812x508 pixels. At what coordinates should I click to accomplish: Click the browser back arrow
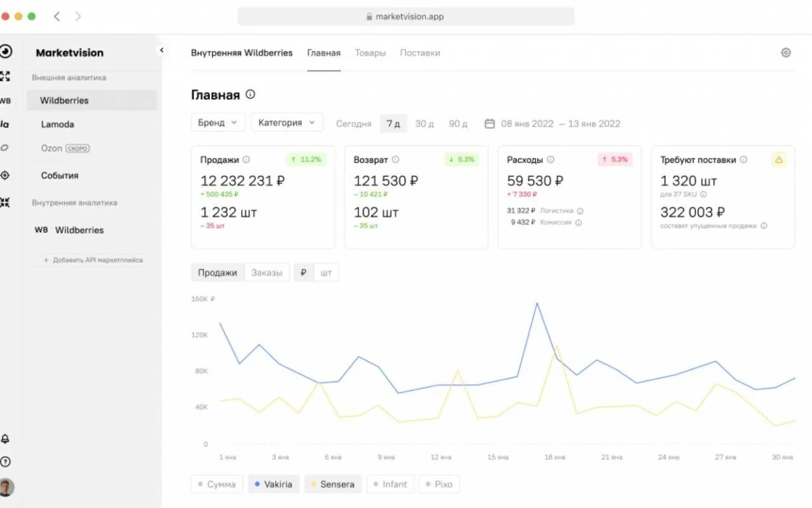click(56, 17)
